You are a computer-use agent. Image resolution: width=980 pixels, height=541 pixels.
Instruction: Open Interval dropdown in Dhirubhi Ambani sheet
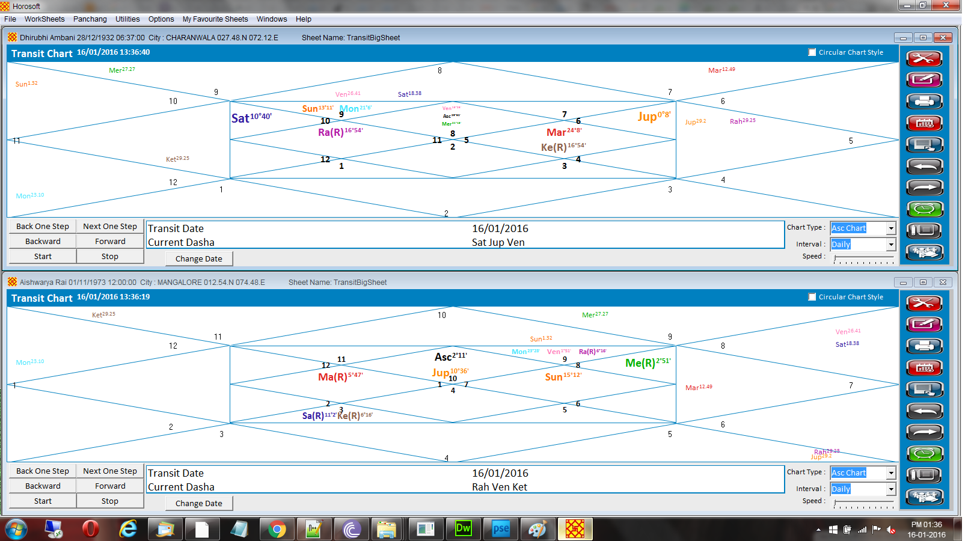coord(892,245)
